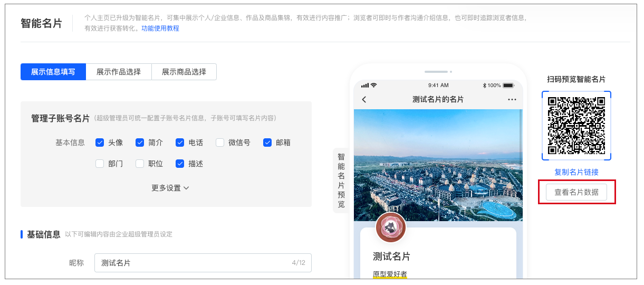Open the three-dot menu in phone preview

pyautogui.click(x=512, y=99)
